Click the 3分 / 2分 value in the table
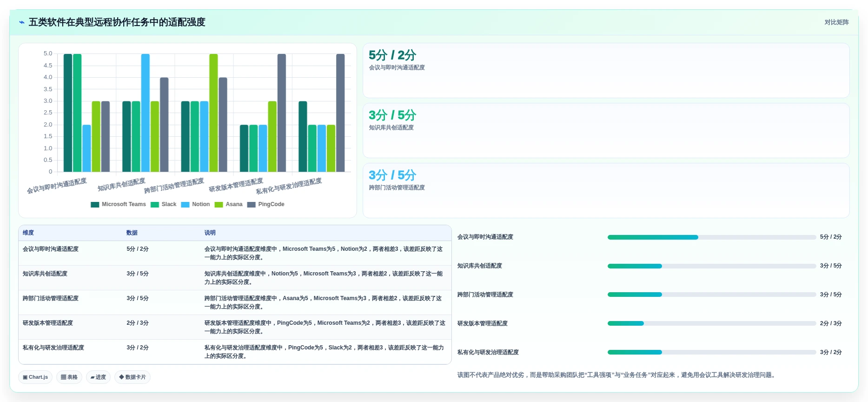The height and width of the screenshot is (402, 868). point(138,348)
